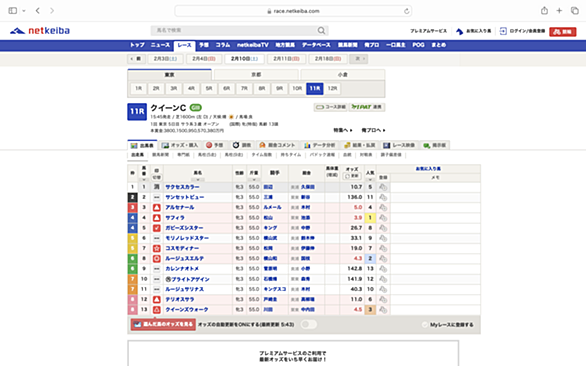Show Safari tab overview icon
This screenshot has width=586, height=366.
575,10
